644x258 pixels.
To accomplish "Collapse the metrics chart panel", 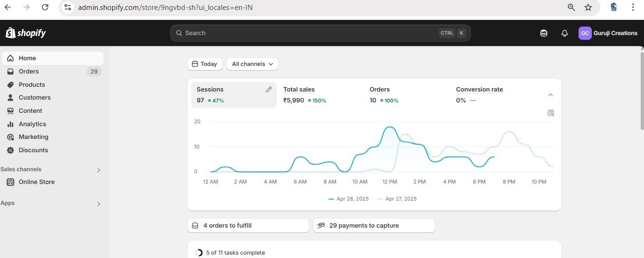I will click(551, 95).
